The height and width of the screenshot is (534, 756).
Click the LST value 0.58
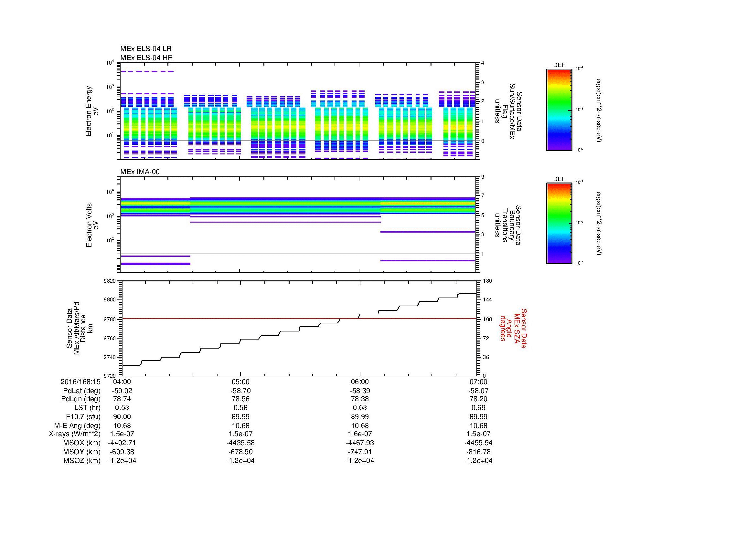pyautogui.click(x=241, y=408)
